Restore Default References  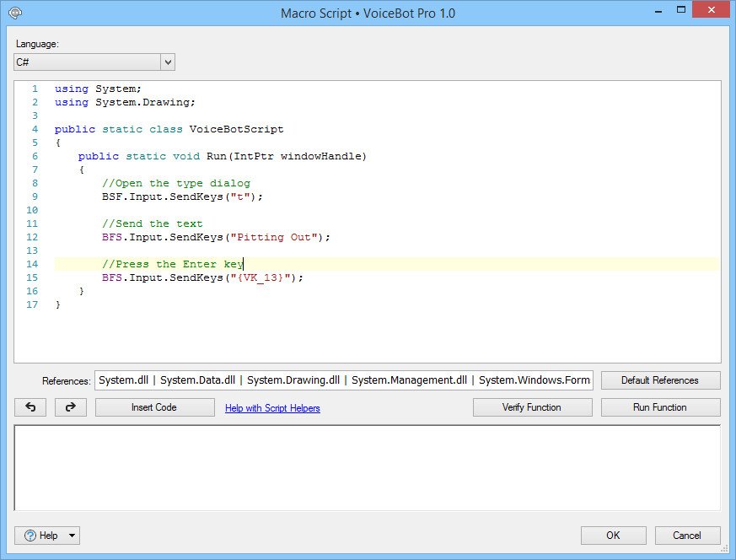[x=660, y=380]
